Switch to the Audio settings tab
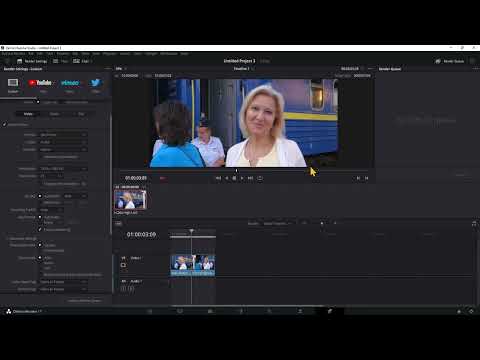The width and height of the screenshot is (480, 360). tap(54, 114)
